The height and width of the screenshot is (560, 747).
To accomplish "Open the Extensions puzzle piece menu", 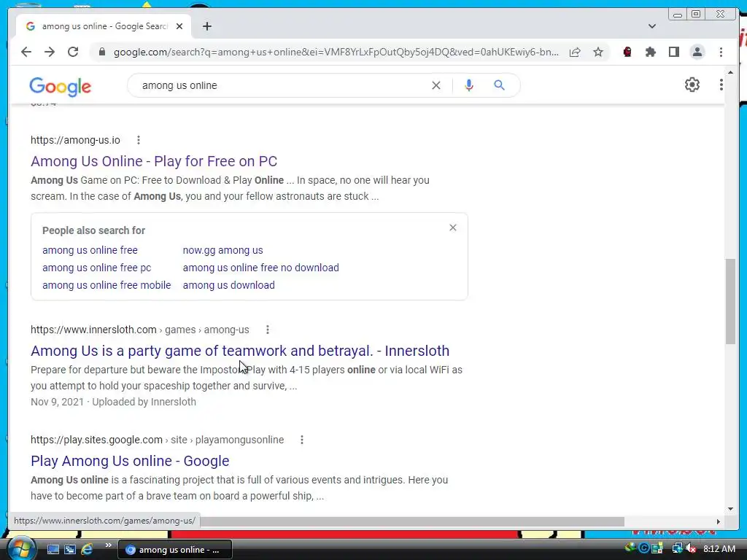I will click(x=650, y=52).
